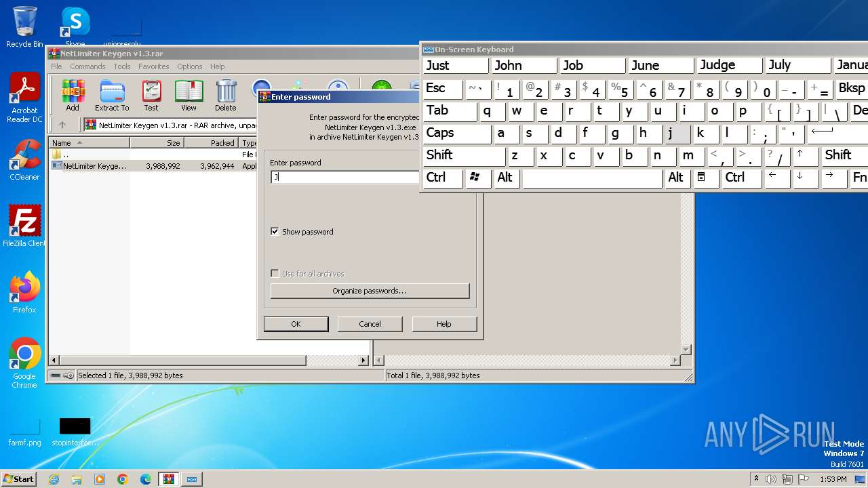Click the Esc key on the keyboard
868x488 pixels.
443,89
